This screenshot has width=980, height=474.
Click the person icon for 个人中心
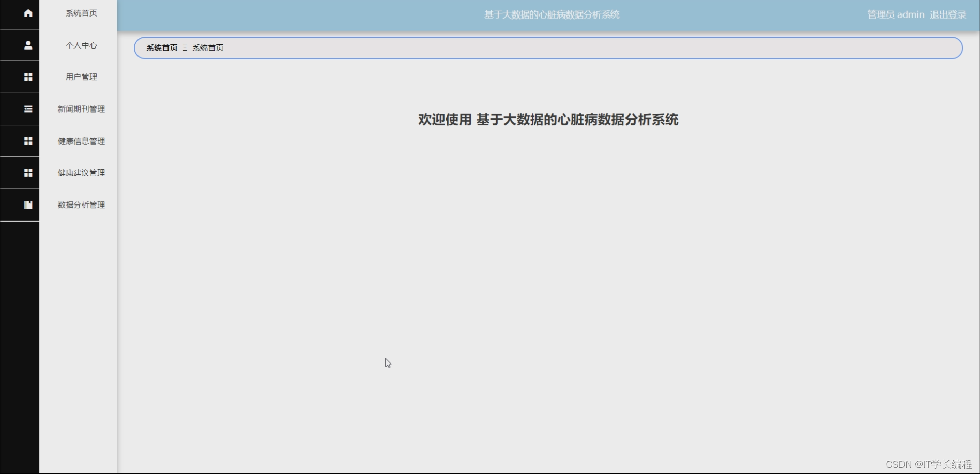click(28, 45)
